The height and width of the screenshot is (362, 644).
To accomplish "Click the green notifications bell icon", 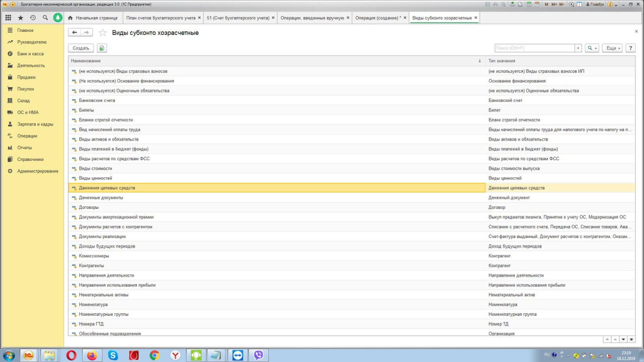I will click(58, 18).
